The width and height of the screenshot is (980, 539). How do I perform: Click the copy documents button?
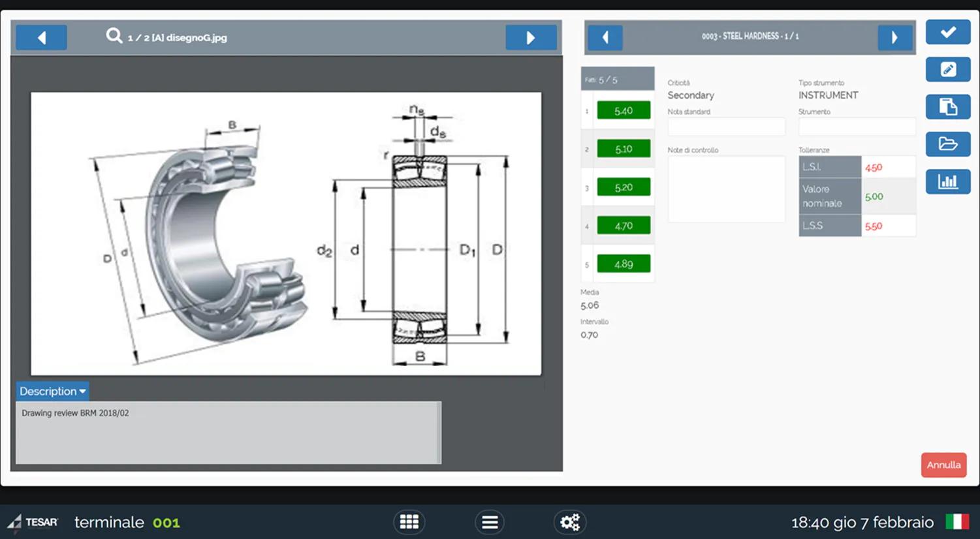coord(948,106)
